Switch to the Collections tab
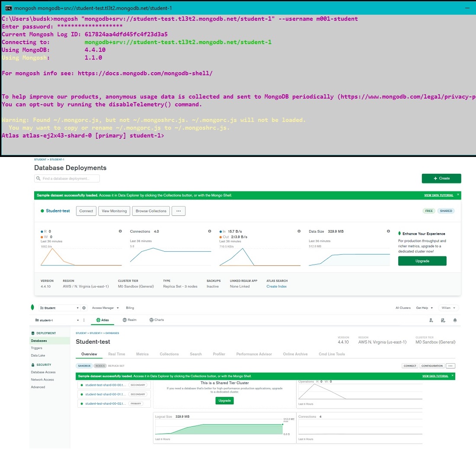The height and width of the screenshot is (454, 476). [x=169, y=354]
